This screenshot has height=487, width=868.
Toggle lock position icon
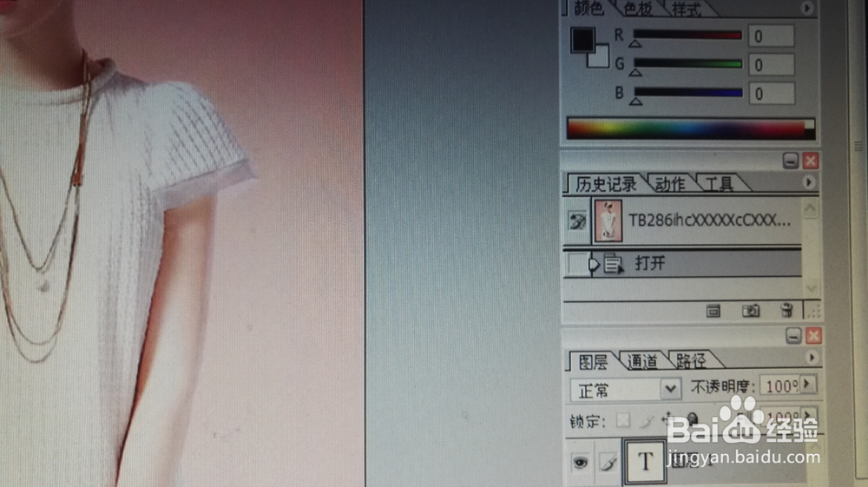click(668, 420)
